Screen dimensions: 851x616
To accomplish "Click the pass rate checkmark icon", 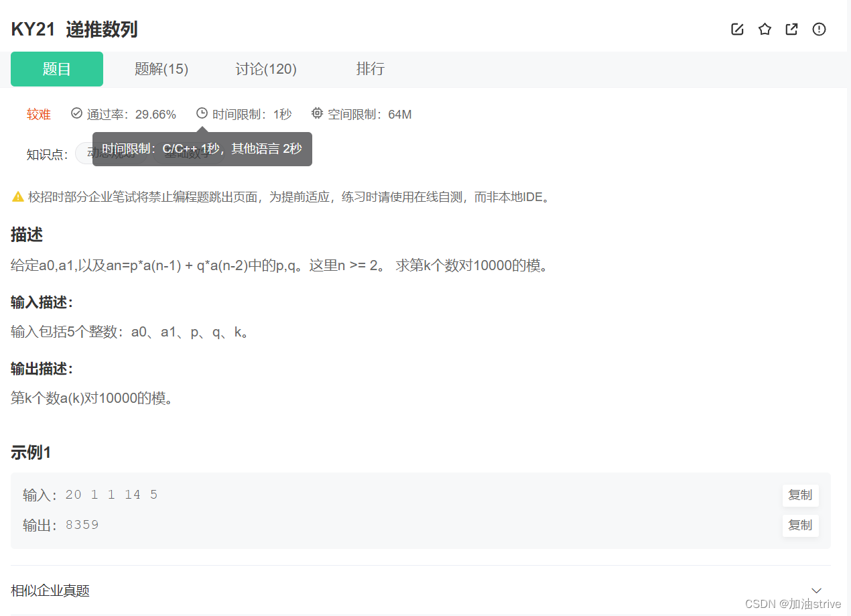I will pyautogui.click(x=76, y=113).
